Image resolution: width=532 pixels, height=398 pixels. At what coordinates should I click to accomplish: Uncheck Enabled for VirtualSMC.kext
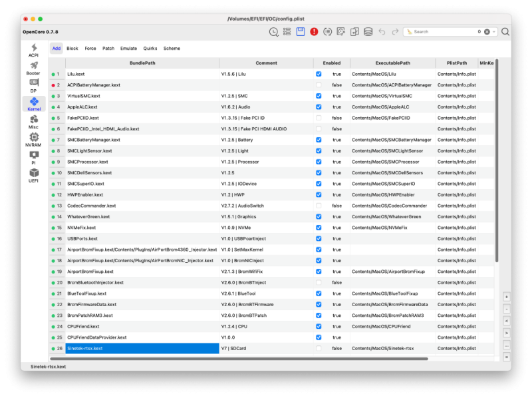pyautogui.click(x=319, y=96)
